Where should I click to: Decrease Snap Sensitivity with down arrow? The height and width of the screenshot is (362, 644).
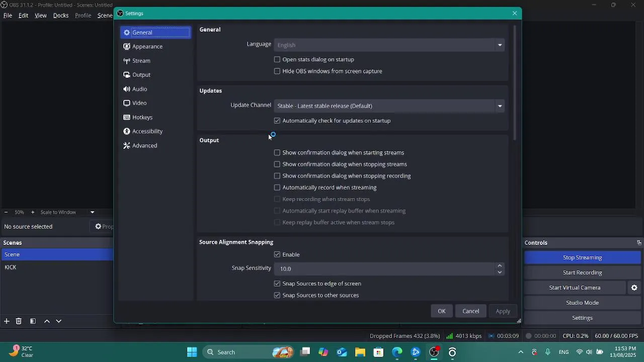(500, 272)
